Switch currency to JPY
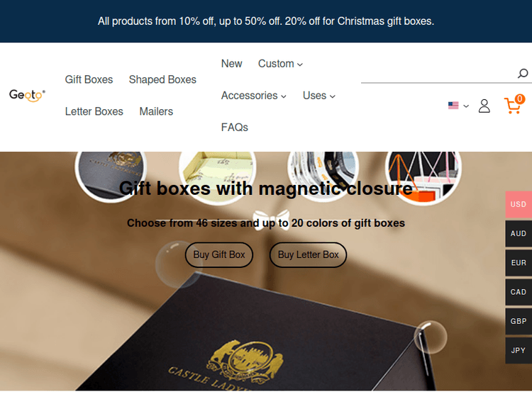 [x=519, y=350]
